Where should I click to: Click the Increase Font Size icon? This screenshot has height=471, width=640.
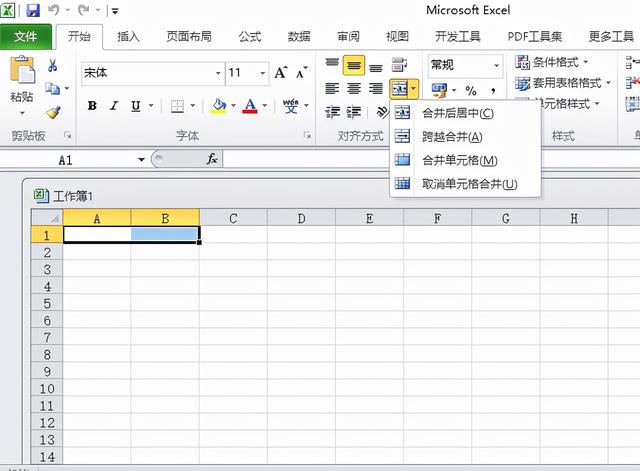(x=281, y=73)
